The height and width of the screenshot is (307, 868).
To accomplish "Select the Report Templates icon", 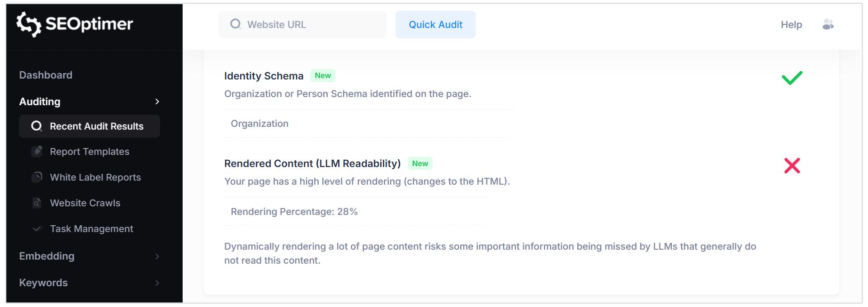I will [x=37, y=151].
